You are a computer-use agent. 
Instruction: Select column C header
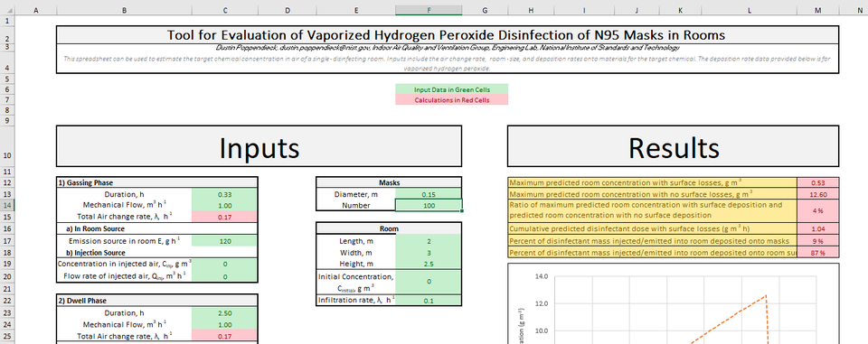224,10
